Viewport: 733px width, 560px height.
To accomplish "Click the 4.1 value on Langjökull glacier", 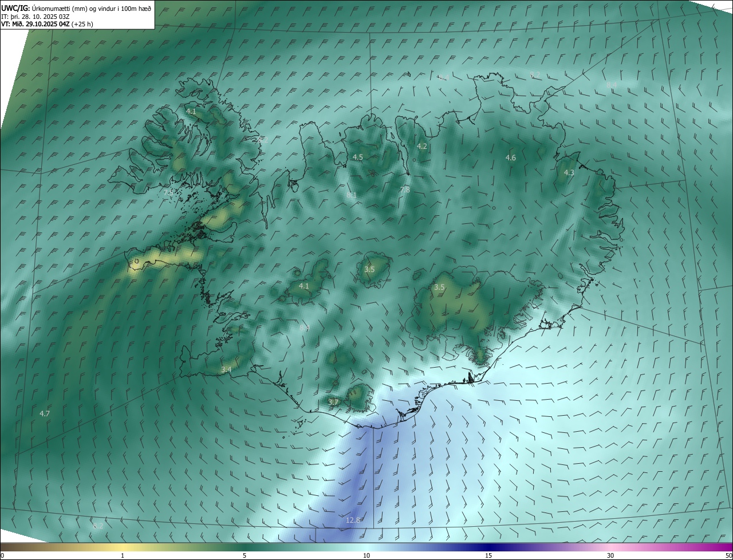I will click(304, 286).
